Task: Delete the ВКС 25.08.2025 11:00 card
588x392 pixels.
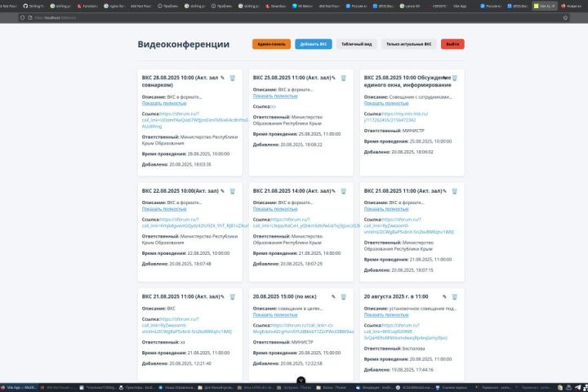Action: tap(344, 78)
